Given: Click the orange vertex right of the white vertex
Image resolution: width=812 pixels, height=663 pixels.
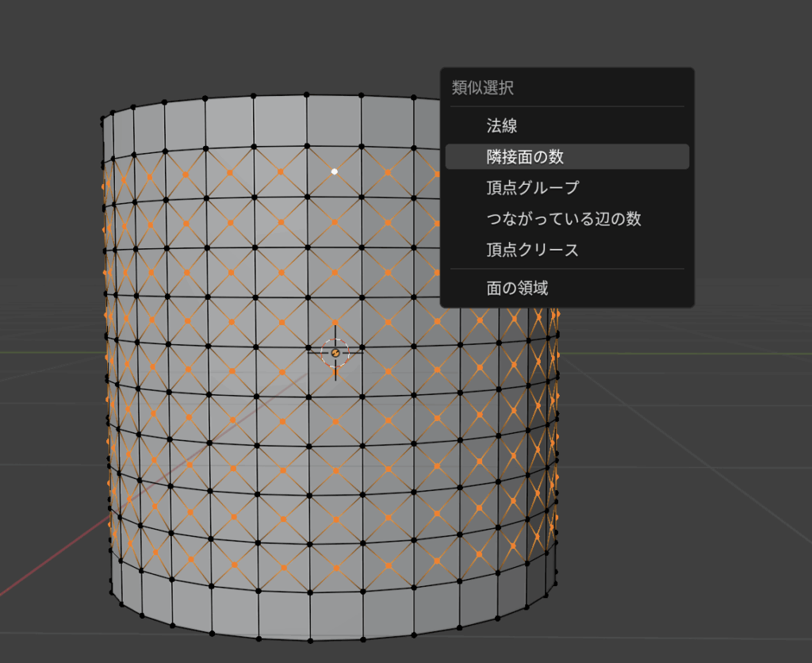Looking at the screenshot, I should pyautogui.click(x=388, y=172).
